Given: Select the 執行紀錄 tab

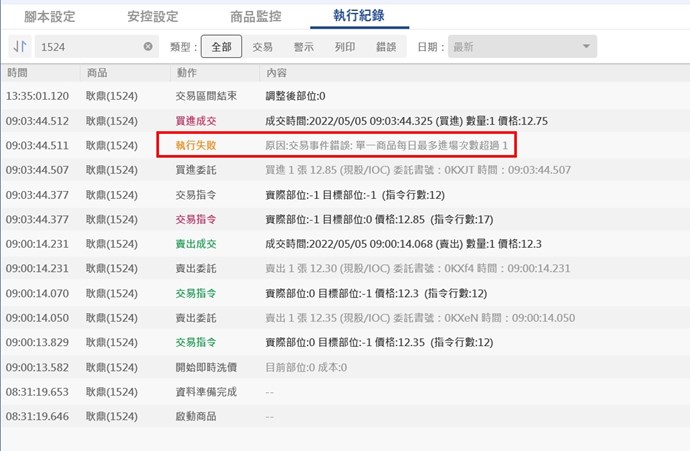Looking at the screenshot, I should click(x=358, y=17).
